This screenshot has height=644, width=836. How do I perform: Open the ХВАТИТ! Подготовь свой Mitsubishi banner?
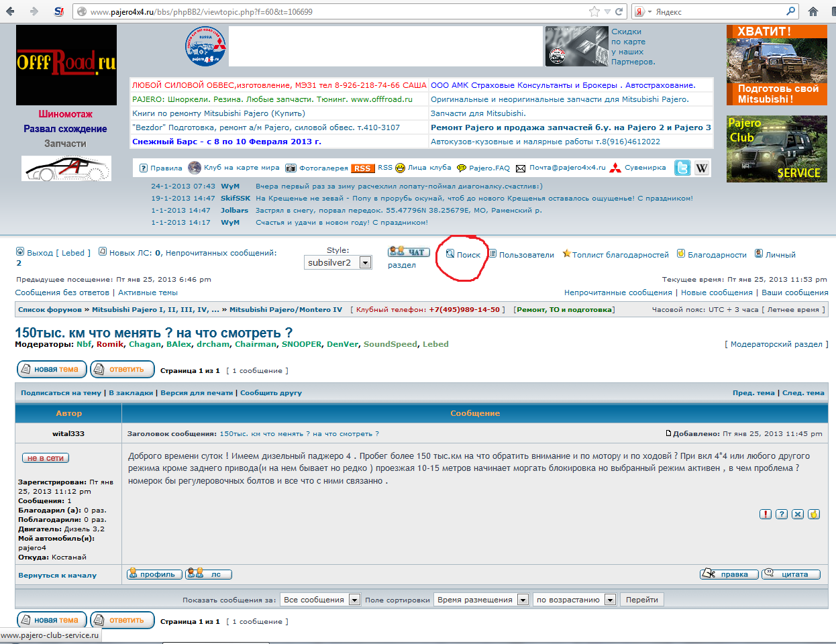pyautogui.click(x=777, y=65)
